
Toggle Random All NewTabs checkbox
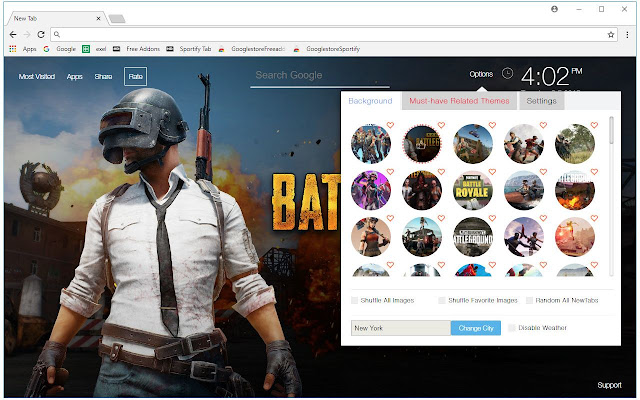pos(529,300)
